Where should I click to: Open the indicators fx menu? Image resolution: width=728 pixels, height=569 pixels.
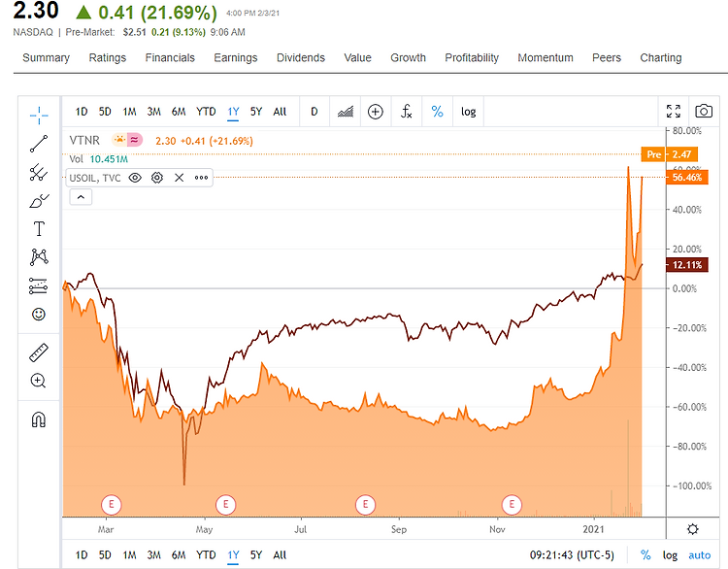407,112
